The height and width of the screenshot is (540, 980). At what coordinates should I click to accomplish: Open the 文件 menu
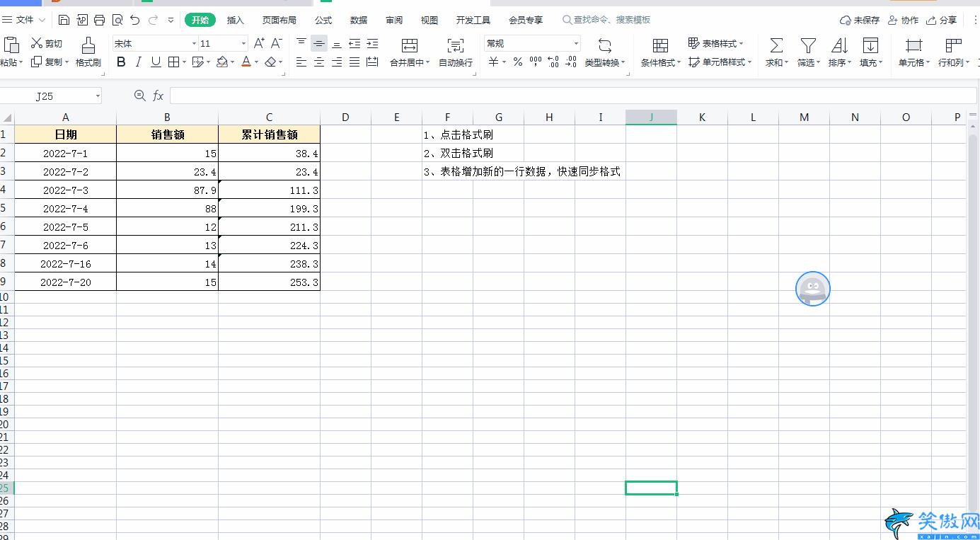(24, 20)
